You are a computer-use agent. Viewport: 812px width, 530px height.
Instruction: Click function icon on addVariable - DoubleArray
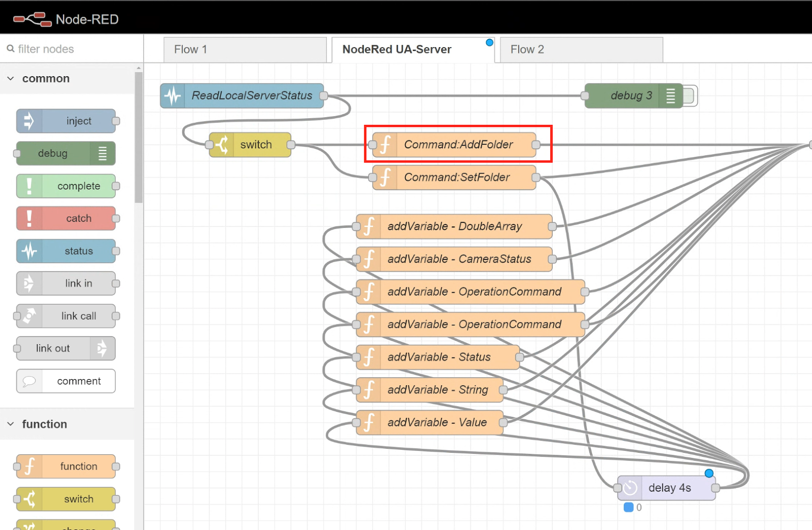coord(368,226)
